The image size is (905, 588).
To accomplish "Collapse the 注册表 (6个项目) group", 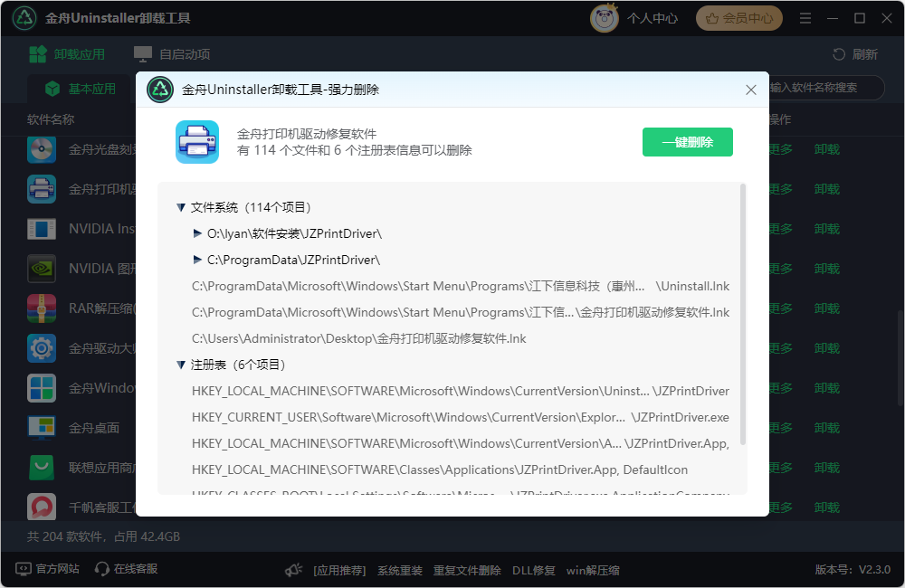I will click(x=181, y=365).
